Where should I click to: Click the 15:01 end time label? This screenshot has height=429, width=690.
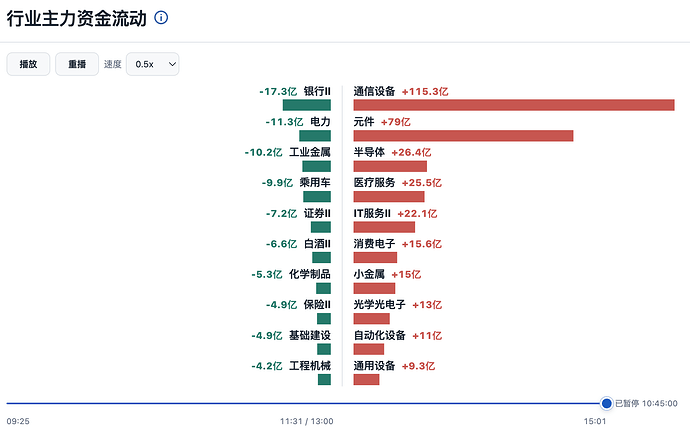tap(595, 421)
